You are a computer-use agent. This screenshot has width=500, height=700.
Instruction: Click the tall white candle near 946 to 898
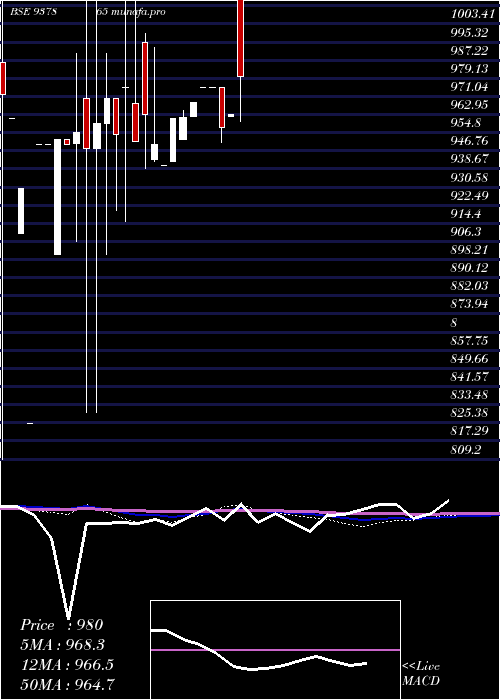pos(57,197)
